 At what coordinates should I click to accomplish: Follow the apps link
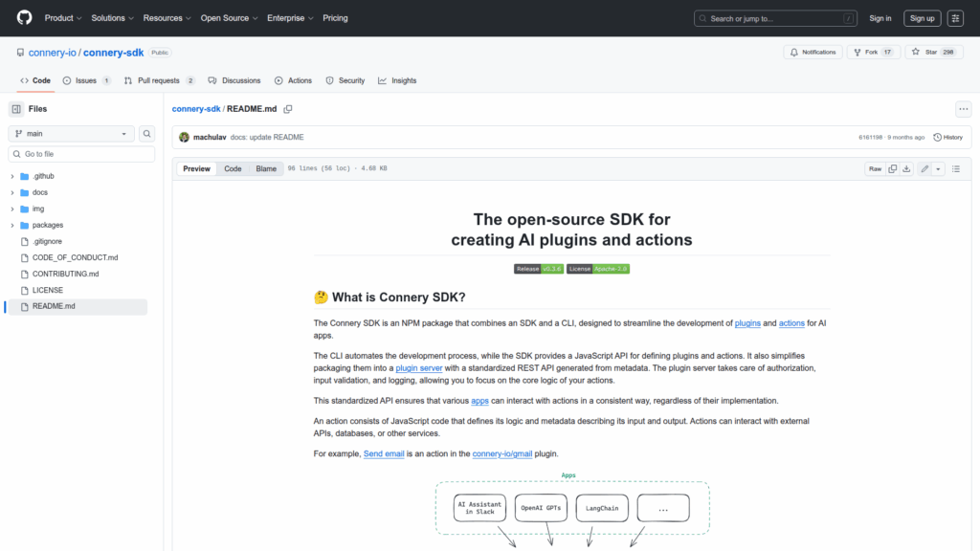[479, 401]
